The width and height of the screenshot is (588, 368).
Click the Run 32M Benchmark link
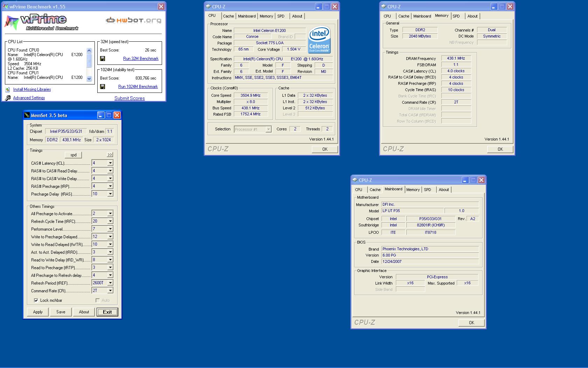click(141, 59)
